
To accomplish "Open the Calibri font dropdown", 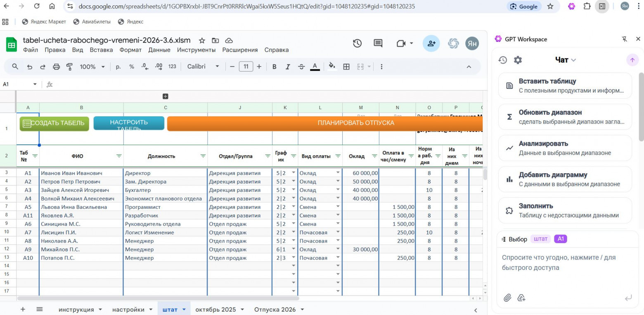I will click(x=203, y=67).
